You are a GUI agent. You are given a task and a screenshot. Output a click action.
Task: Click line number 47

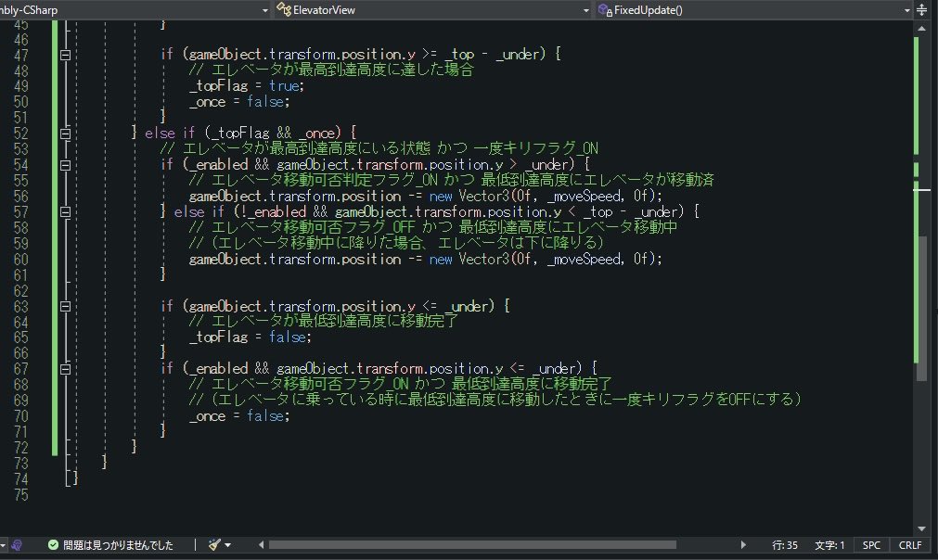click(21, 55)
